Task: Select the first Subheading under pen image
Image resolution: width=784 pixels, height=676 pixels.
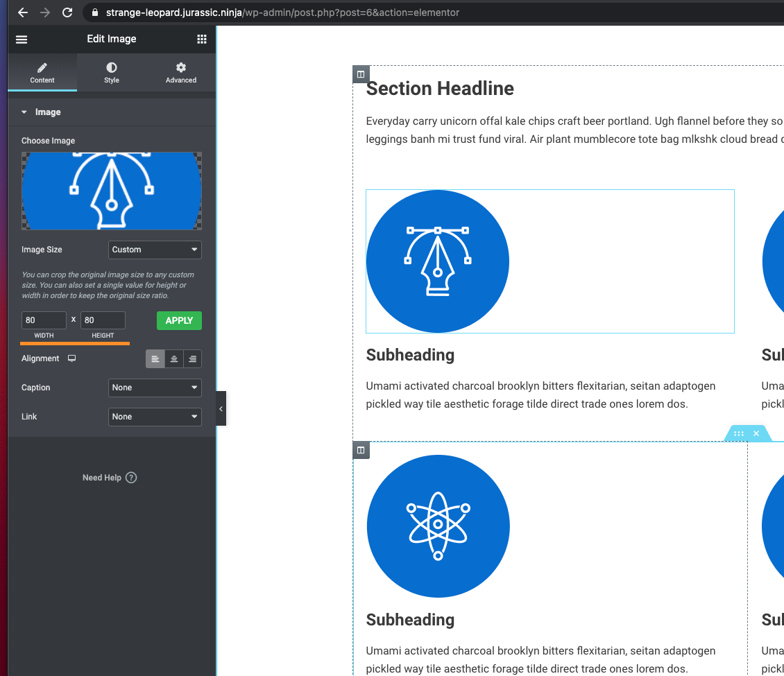Action: pyautogui.click(x=410, y=355)
